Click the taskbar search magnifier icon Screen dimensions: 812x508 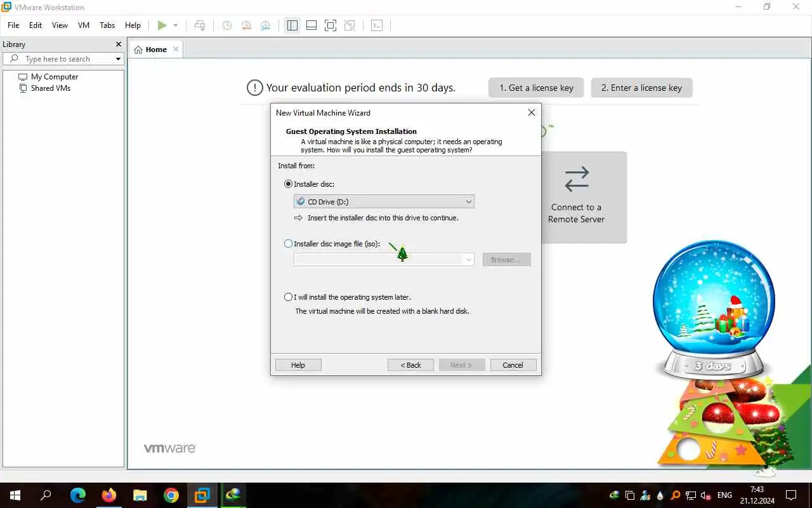pos(46,495)
